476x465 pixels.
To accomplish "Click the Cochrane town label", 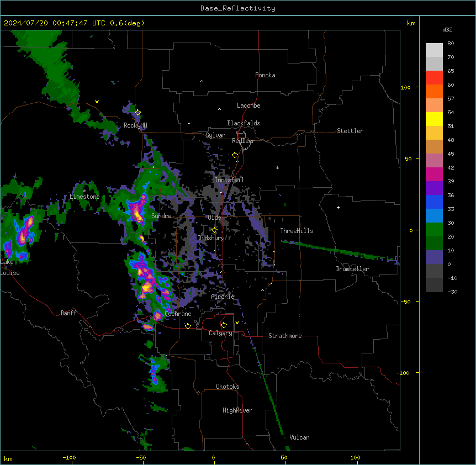I will (x=178, y=314).
